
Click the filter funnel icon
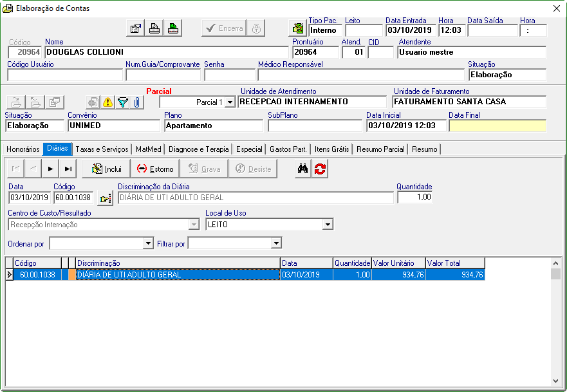[x=122, y=102]
